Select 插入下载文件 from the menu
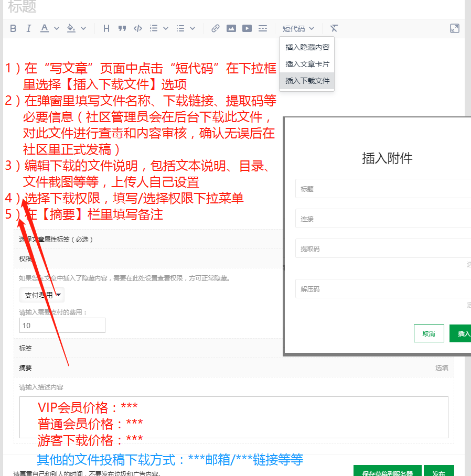The image size is (471, 476). point(307,81)
